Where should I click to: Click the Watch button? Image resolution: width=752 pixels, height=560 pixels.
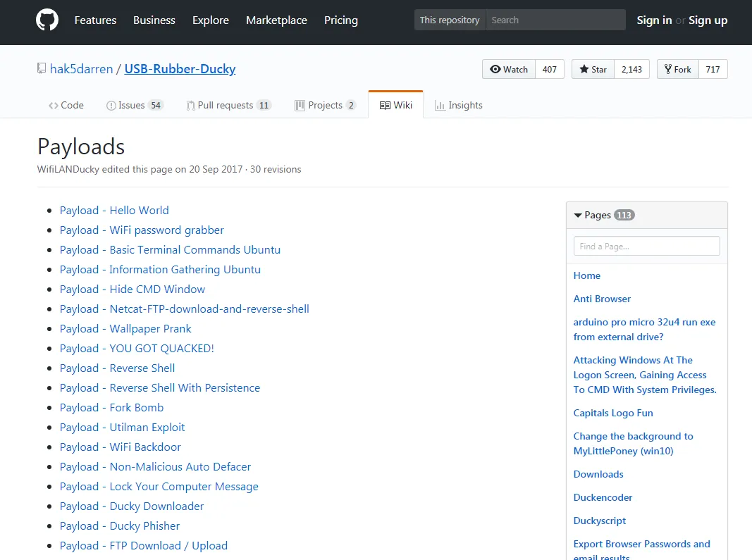click(508, 69)
